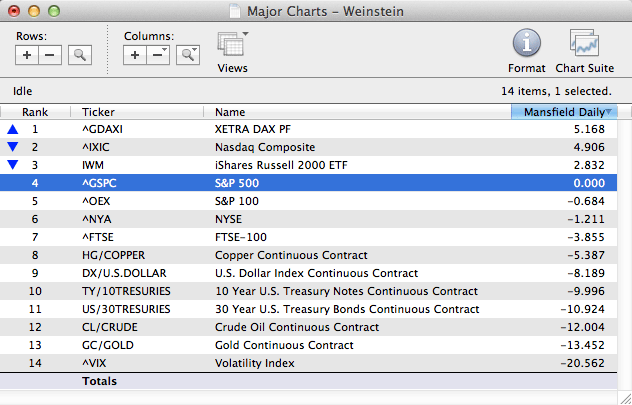Click the remove row minus button

pos(50,56)
